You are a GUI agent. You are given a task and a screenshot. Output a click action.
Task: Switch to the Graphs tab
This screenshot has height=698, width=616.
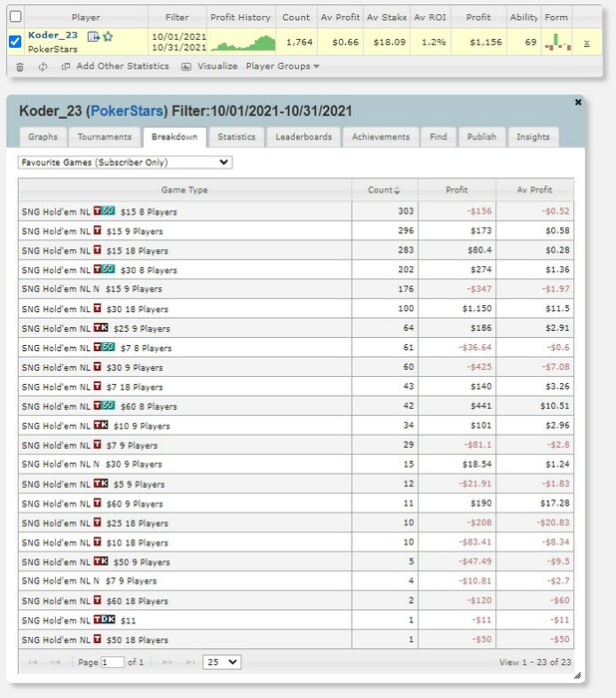coord(43,138)
